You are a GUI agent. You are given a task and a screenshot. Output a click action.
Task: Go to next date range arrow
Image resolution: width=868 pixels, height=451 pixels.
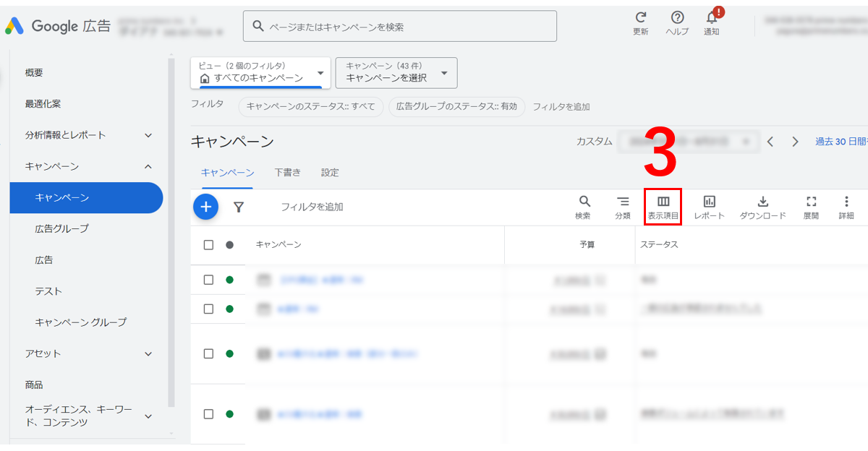795,142
